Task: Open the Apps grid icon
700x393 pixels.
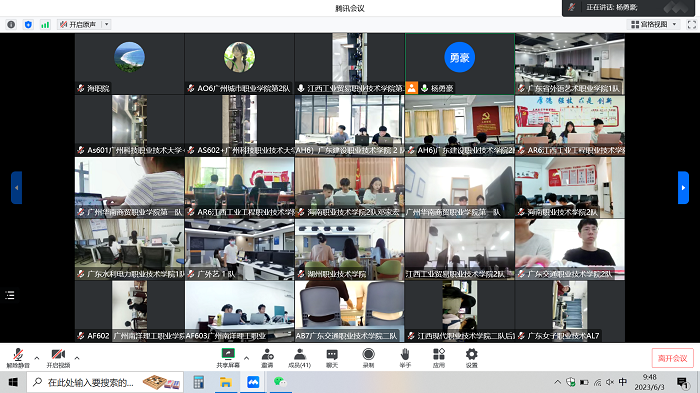Action: coord(439,358)
